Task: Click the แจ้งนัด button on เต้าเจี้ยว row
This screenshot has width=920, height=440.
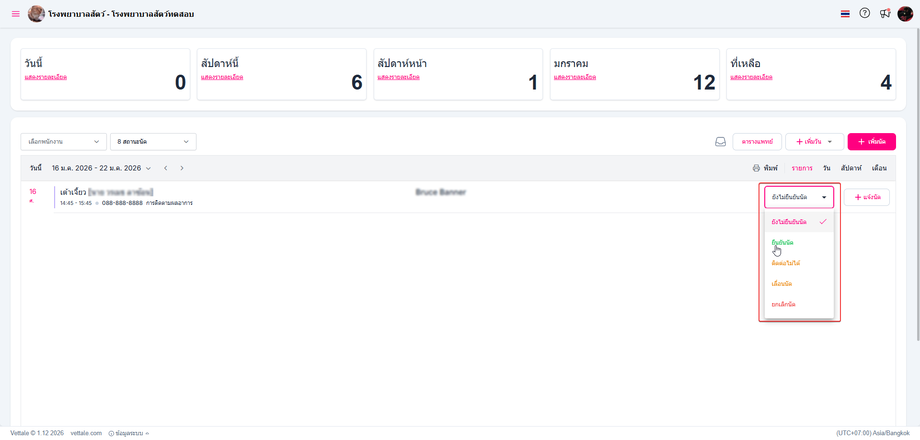Action: [867, 197]
